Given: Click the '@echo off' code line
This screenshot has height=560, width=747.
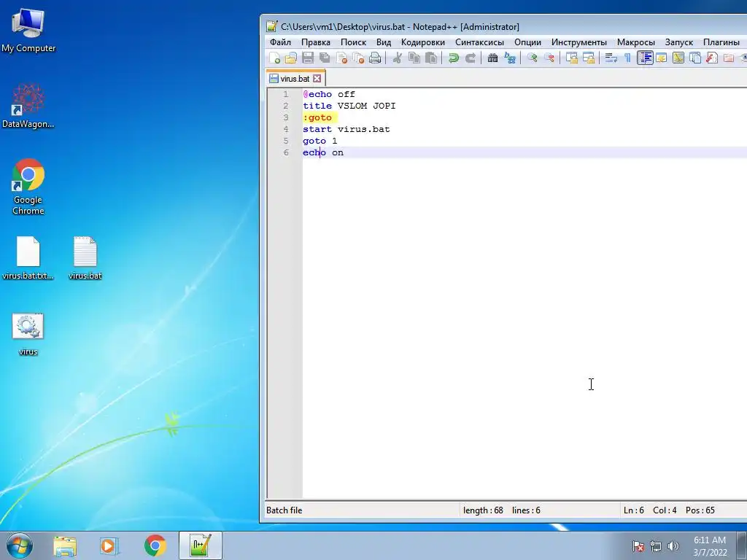Looking at the screenshot, I should click(329, 94).
